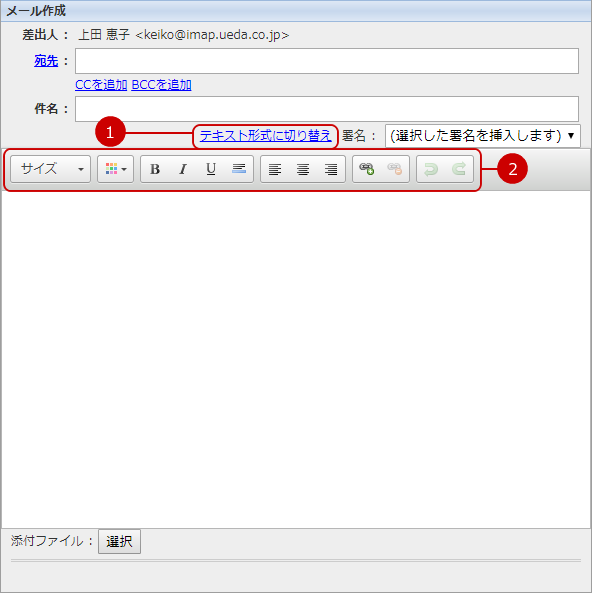Click the undo arrow icon
Viewport: 592px width, 593px height.
coord(431,169)
